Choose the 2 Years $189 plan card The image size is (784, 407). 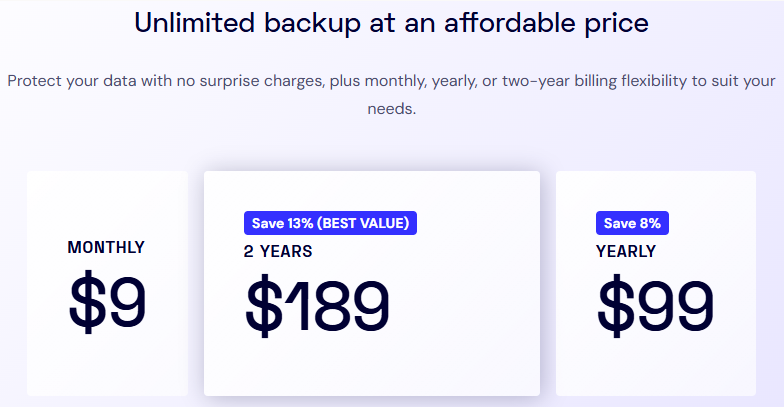coord(372,284)
